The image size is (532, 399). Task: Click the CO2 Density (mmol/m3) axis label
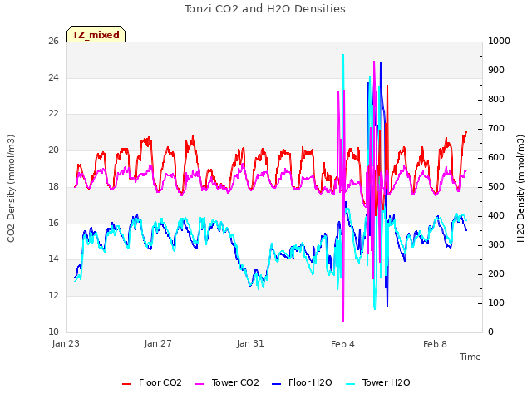point(11,189)
